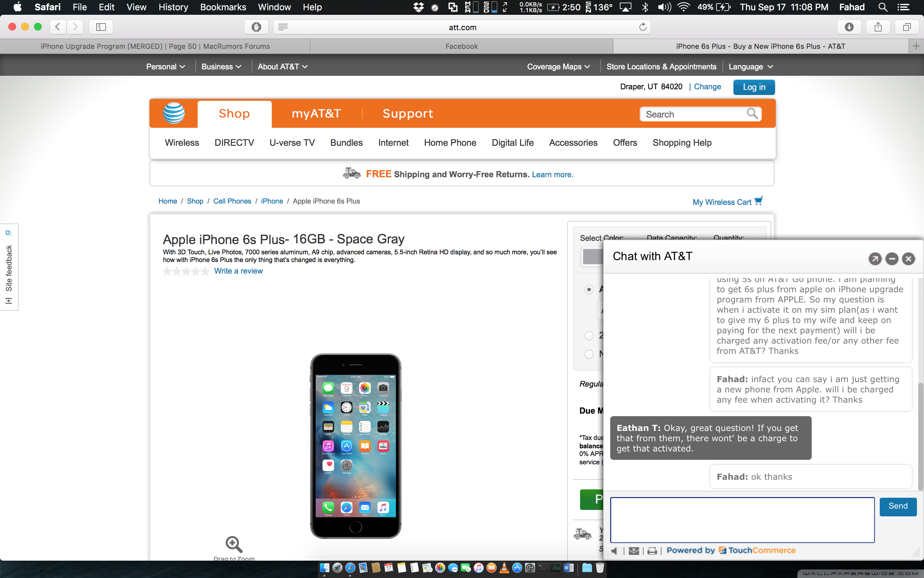Minimize the Chat with AT&T panel
This screenshot has width=924, height=578.
tap(892, 259)
